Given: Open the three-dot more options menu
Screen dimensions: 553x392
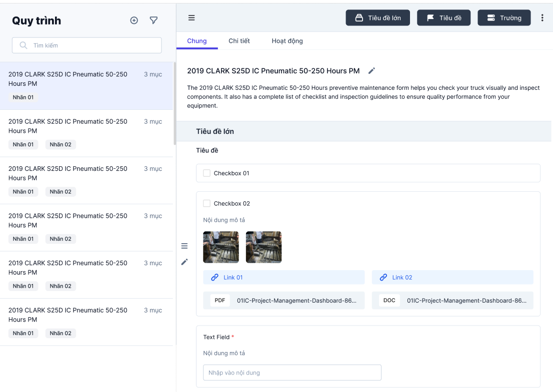Looking at the screenshot, I should (x=542, y=18).
